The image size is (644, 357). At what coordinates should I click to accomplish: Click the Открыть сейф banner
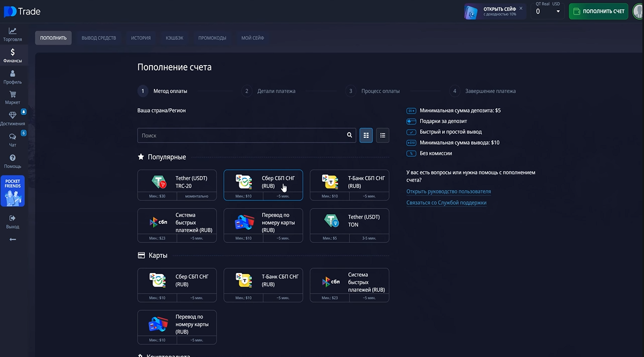coord(494,11)
